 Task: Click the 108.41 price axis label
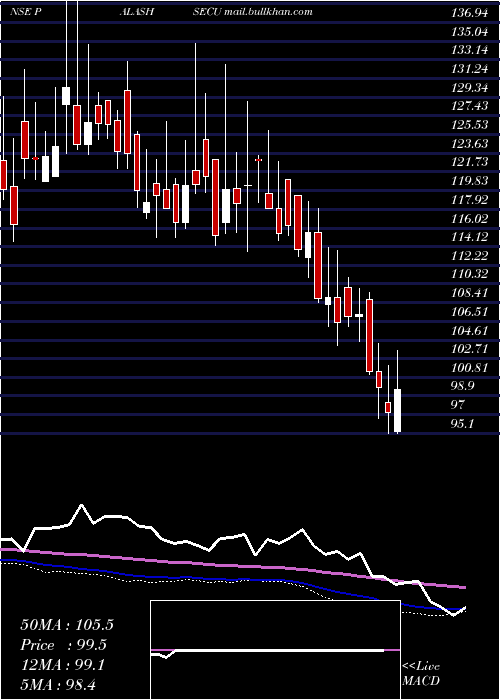469,292
